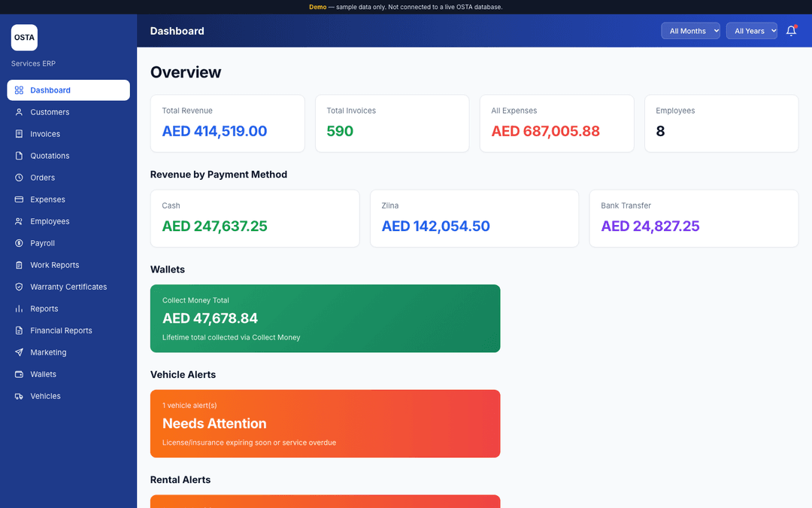Screen dimensions: 812x508
Task: Go to Invoices page label
Action: pos(45,134)
